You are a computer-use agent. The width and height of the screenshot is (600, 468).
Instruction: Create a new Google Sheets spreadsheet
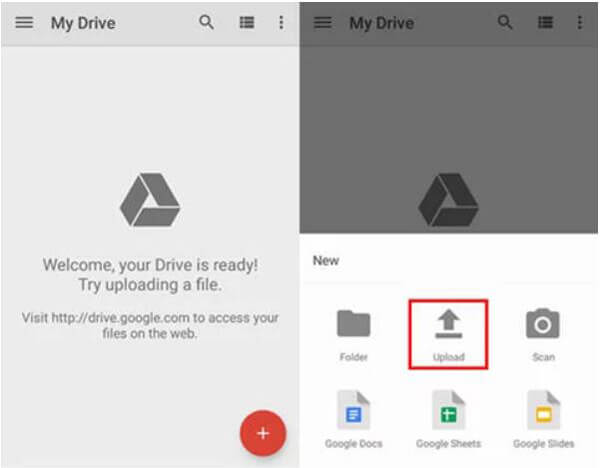(x=448, y=419)
